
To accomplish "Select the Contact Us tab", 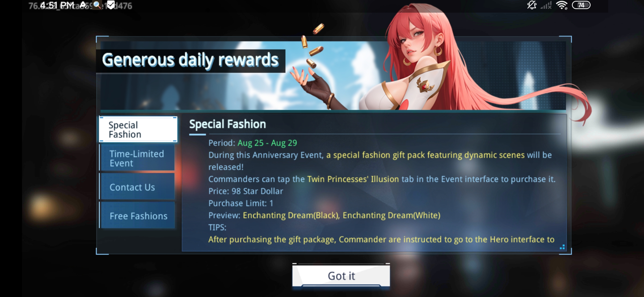I will coord(138,187).
